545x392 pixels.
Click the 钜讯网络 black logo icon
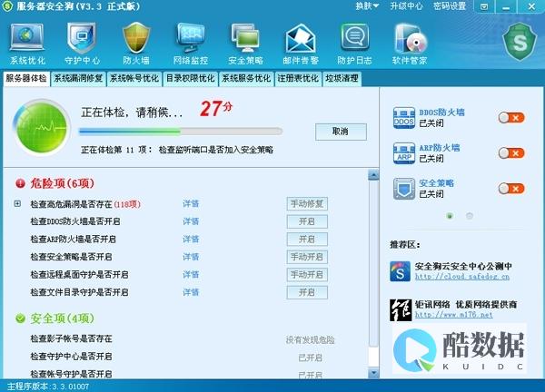400,310
